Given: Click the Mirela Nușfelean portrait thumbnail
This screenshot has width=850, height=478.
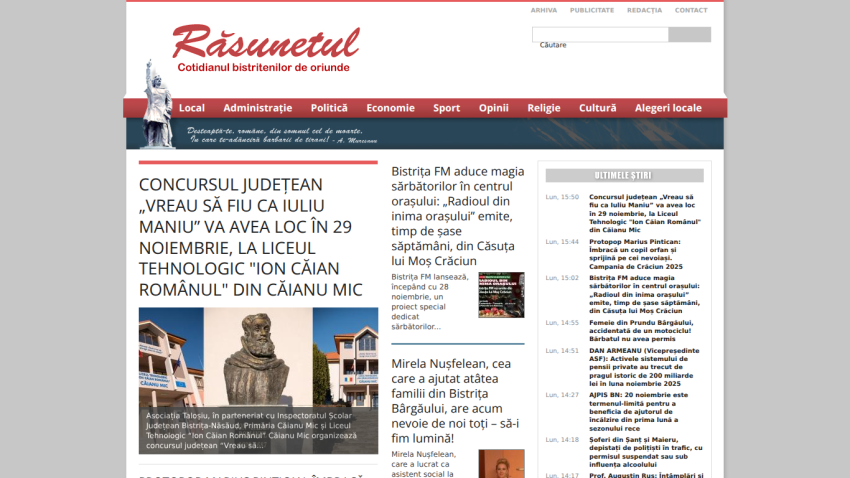Looking at the screenshot, I should point(501,463).
